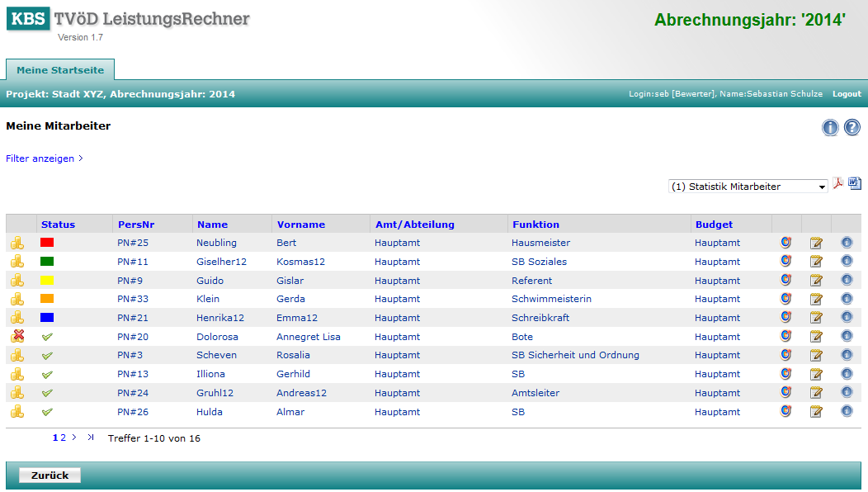868x492 pixels.
Task: Open info icon for Klein row
Action: pyautogui.click(x=847, y=298)
